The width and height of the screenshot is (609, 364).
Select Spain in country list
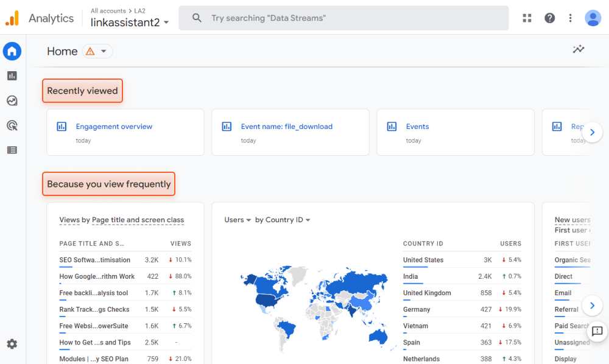(462, 342)
